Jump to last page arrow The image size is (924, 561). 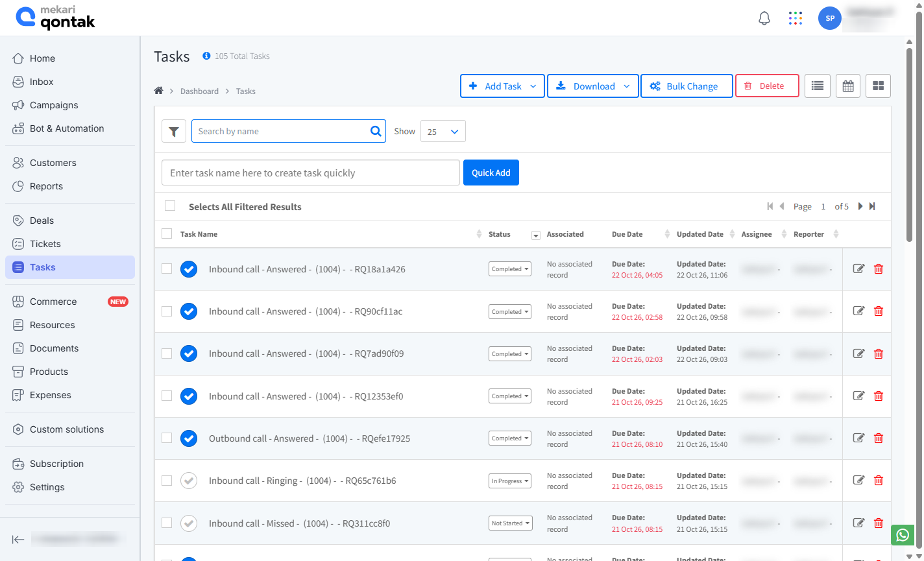(872, 206)
